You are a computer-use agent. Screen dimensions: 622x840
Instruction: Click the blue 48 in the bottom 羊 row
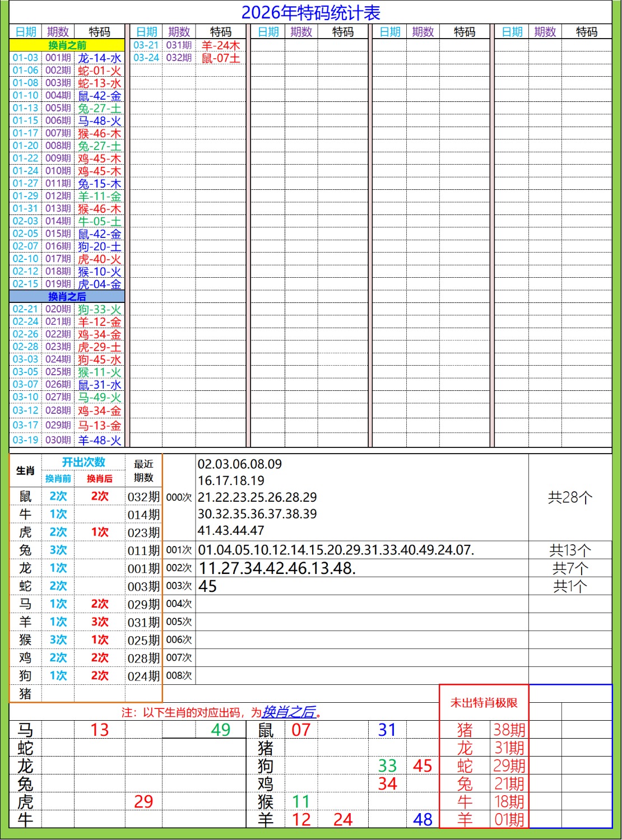click(x=423, y=820)
